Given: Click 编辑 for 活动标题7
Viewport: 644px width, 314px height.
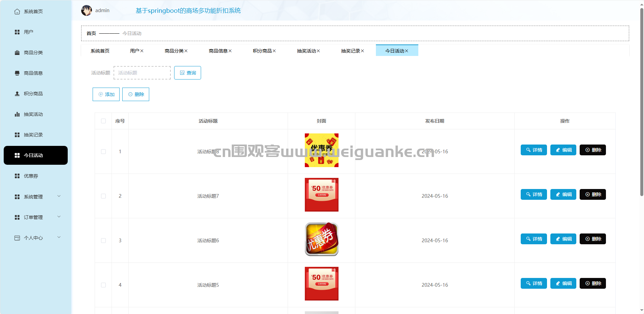Looking at the screenshot, I should 563,194.
